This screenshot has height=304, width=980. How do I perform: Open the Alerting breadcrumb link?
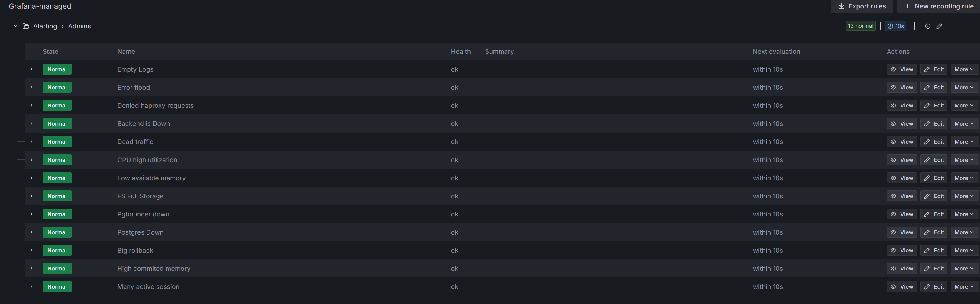[45, 26]
